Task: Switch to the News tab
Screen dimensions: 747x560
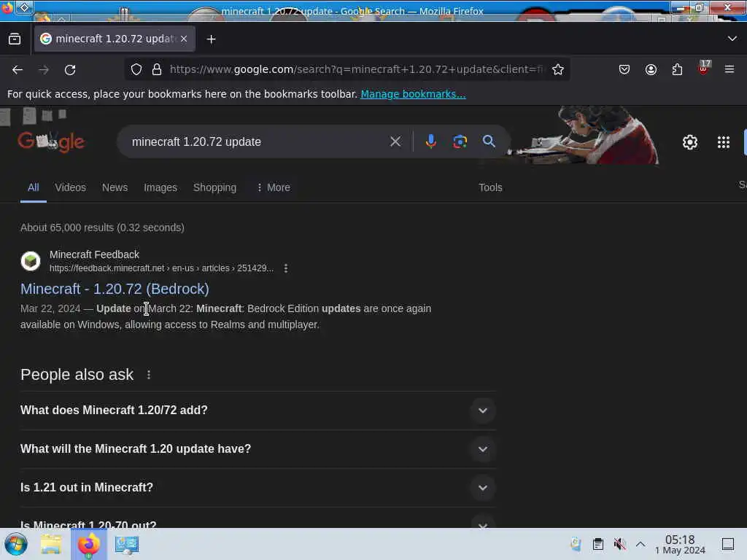Action: [x=115, y=187]
